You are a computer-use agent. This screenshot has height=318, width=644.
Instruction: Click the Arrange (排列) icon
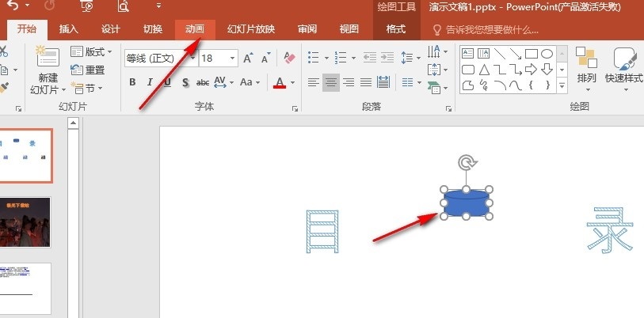tap(586, 59)
